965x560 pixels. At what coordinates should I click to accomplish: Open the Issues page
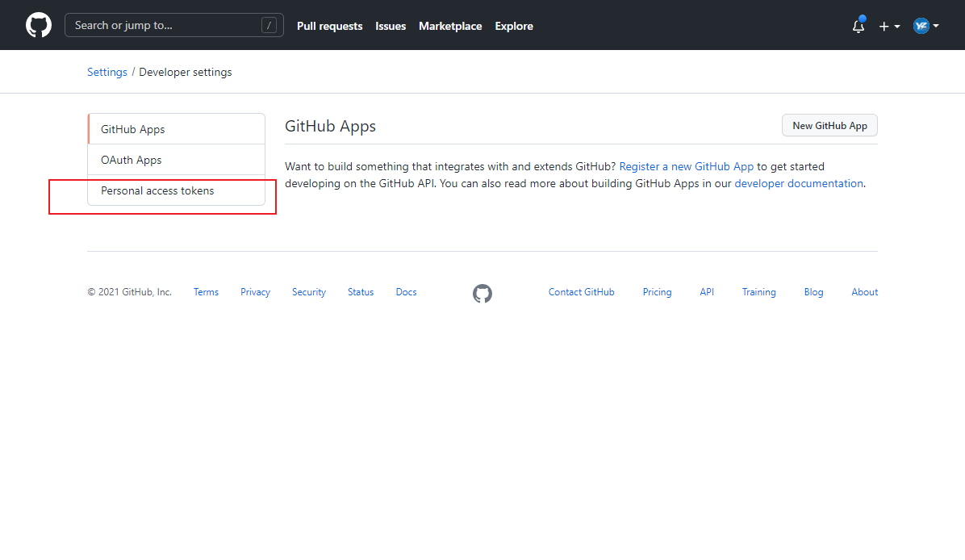coord(391,26)
